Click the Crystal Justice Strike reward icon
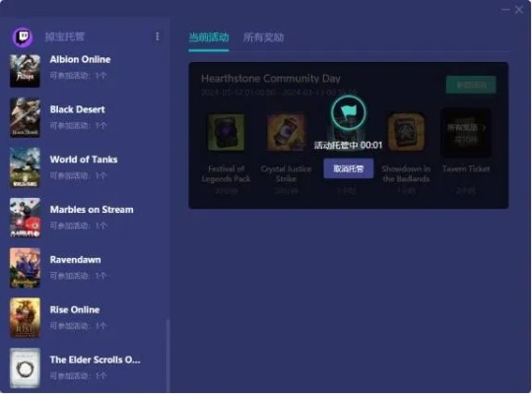This screenshot has width=532, height=394. pos(286,133)
